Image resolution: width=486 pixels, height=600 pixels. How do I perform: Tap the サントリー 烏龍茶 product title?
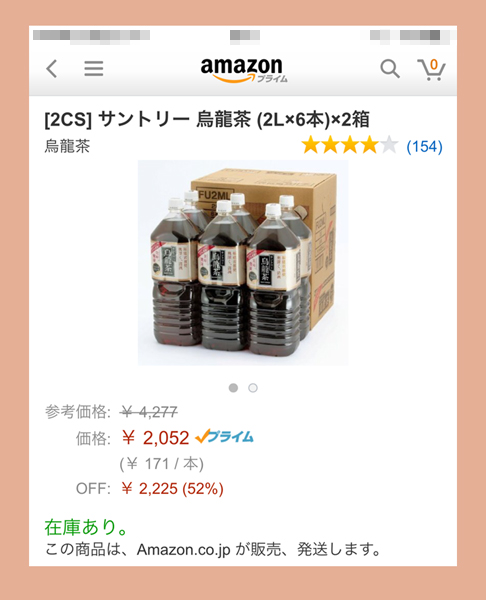[x=207, y=119]
